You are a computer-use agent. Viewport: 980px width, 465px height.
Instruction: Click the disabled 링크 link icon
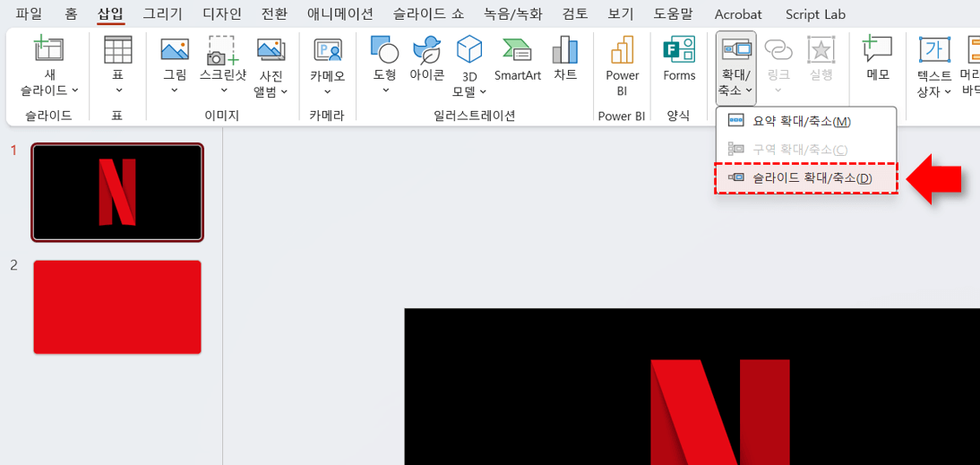778,49
